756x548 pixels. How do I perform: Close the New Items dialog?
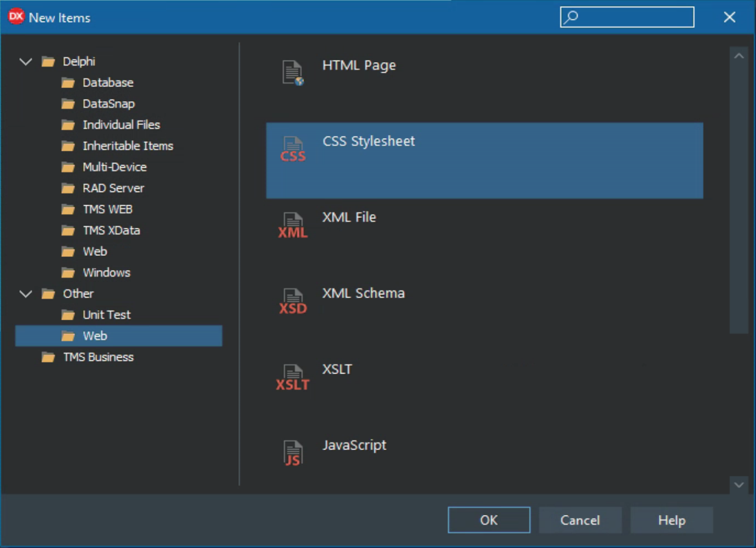[730, 17]
